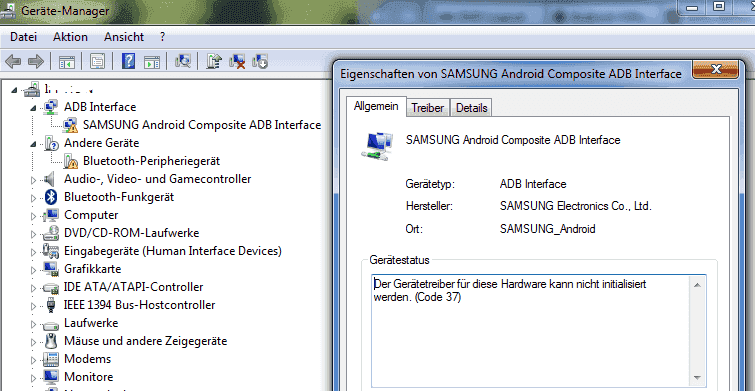The width and height of the screenshot is (755, 391).
Task: Uninstall device toolbar icon with red X
Action: coord(237,61)
